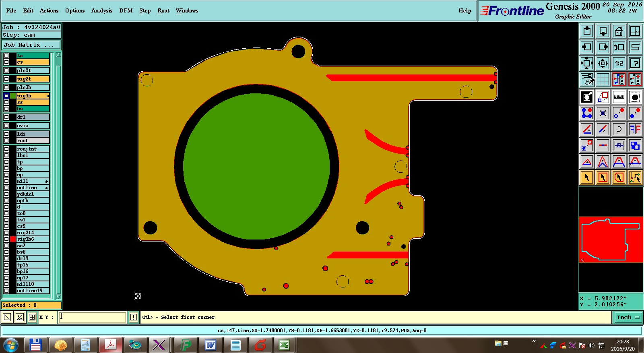Screen dimensions: 644x353
Task: Click the grid display icon
Action: [603, 79]
